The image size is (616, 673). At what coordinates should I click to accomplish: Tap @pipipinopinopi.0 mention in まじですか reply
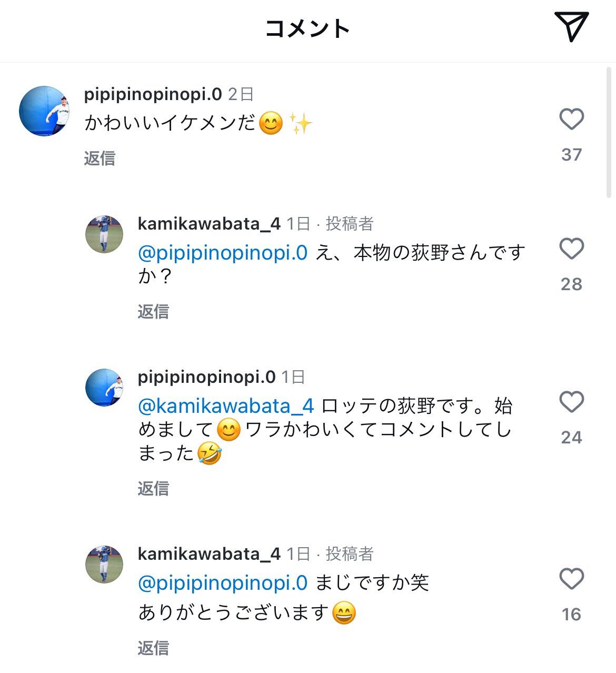point(222,583)
